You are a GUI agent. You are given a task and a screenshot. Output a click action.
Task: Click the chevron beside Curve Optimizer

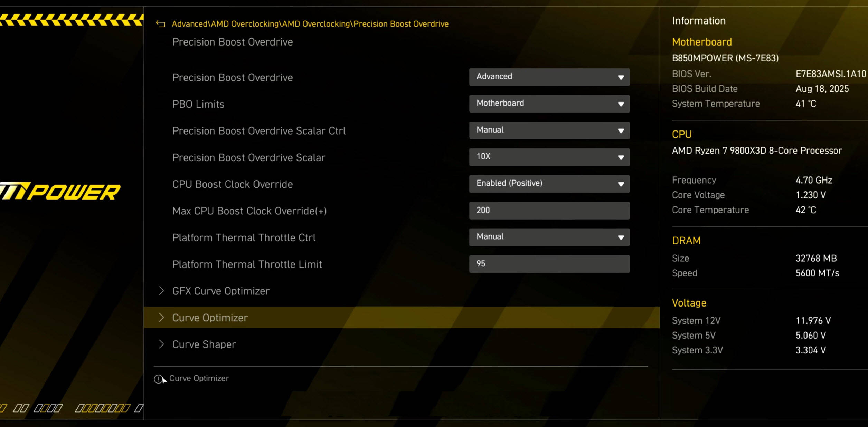(x=161, y=317)
